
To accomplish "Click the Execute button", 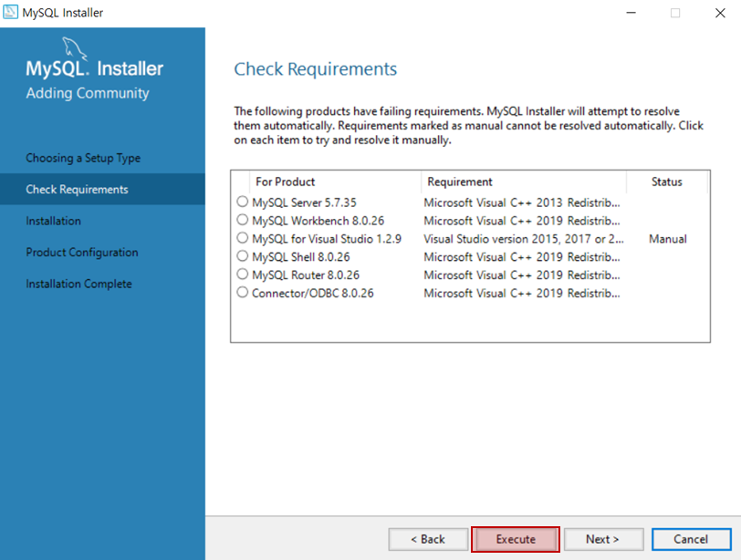I will 516,539.
